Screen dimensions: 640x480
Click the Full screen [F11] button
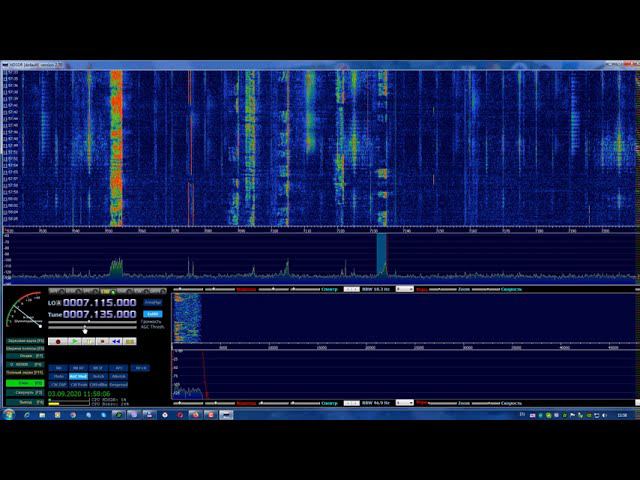[25, 372]
